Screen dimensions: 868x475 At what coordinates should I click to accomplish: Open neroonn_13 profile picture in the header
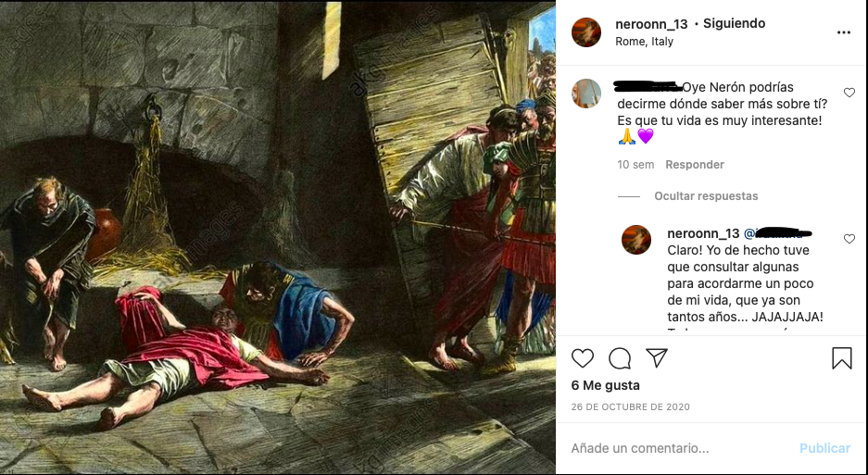pos(585,31)
